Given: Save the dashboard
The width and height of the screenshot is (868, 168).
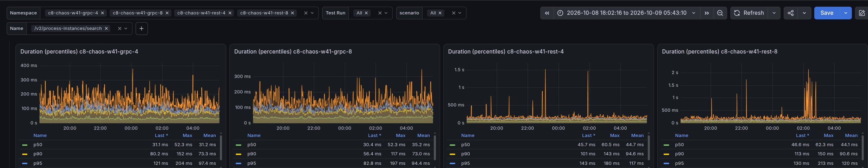Looking at the screenshot, I should coord(827,13).
